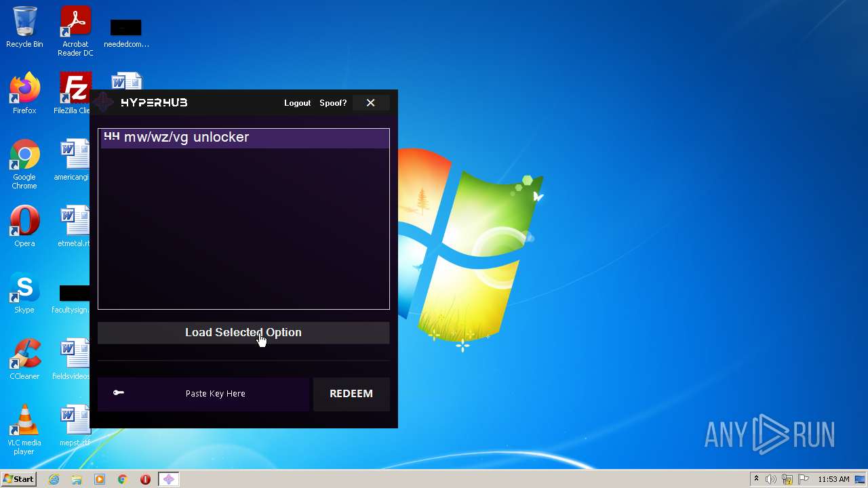Open the etmetal.rtf document icon
This screenshot has width=868, height=488.
(x=74, y=226)
